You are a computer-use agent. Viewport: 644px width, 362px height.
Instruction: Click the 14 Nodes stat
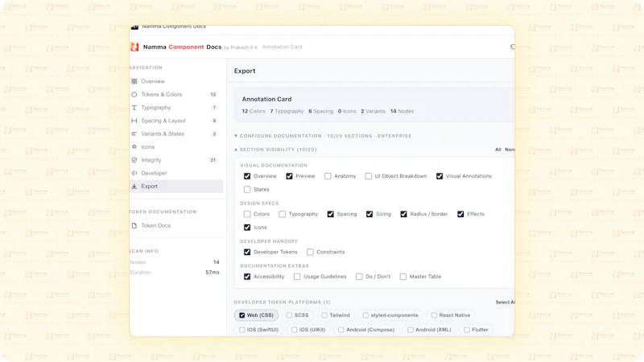(x=402, y=111)
